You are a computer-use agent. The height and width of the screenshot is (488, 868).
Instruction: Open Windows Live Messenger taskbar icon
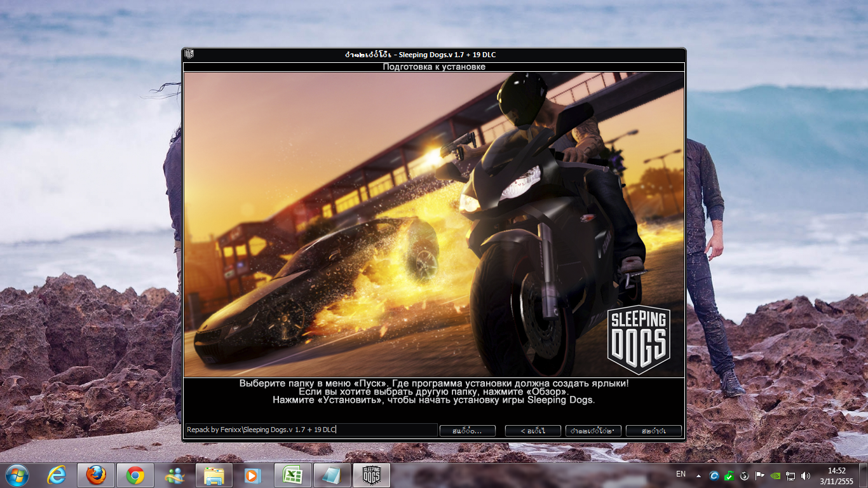(174, 475)
